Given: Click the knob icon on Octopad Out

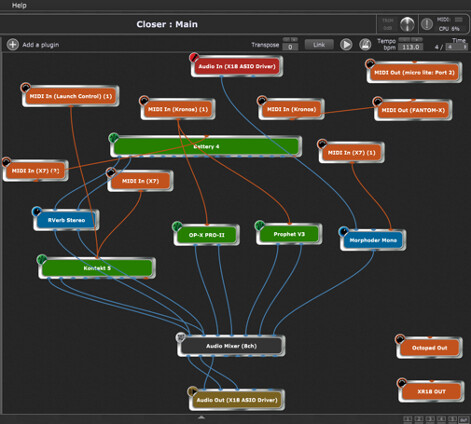Looking at the screenshot, I should coord(400,339).
